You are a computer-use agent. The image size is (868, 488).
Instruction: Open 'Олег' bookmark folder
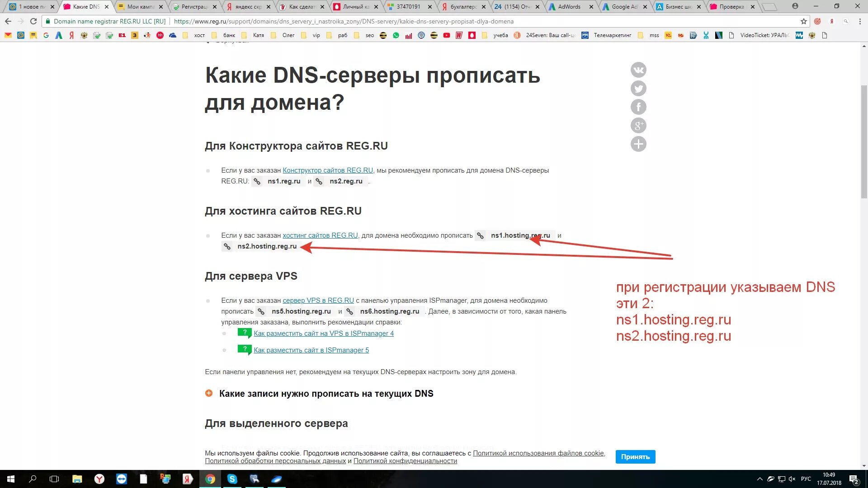point(283,35)
